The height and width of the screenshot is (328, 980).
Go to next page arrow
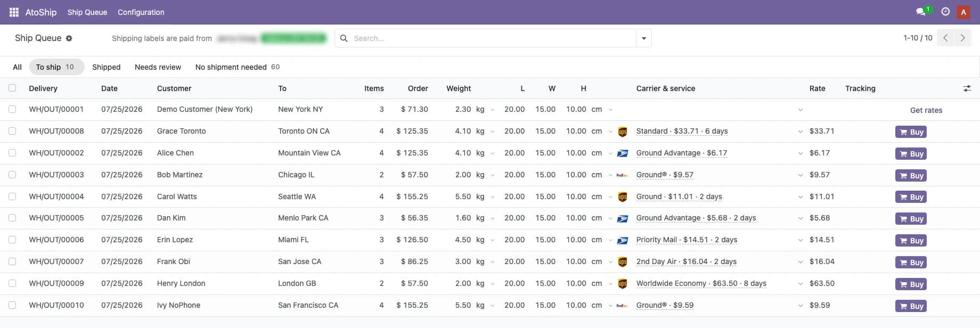(962, 38)
